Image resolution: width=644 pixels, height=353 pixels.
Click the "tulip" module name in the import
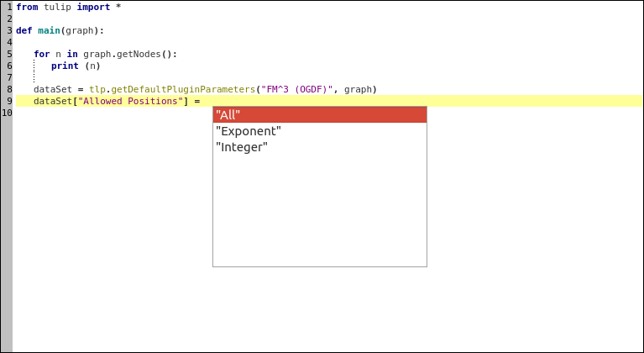pyautogui.click(x=57, y=7)
